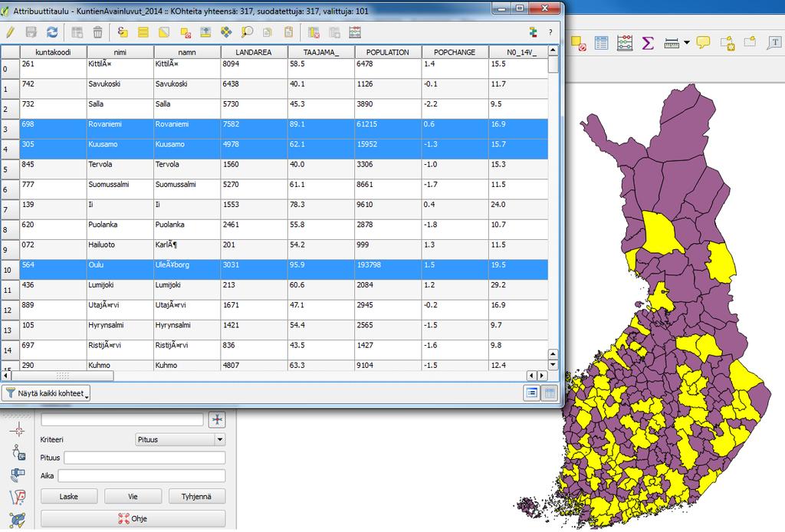Invert the feature selection
785x532 pixels.
pyautogui.click(x=164, y=32)
